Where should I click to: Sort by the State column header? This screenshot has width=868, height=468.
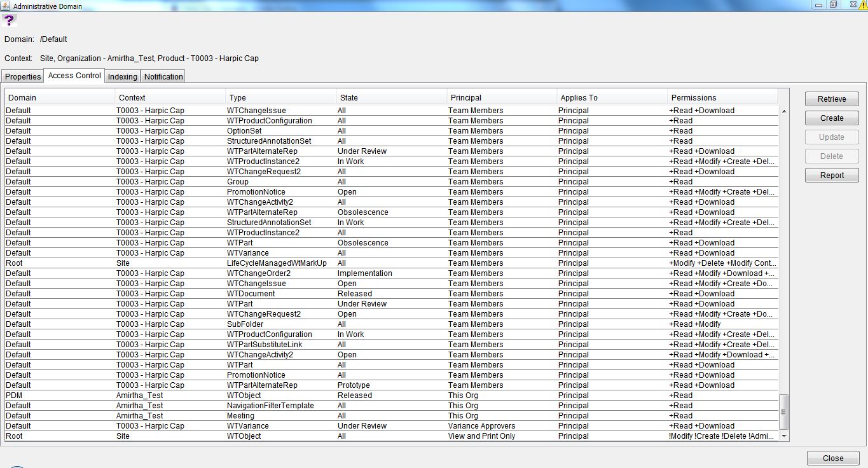[x=392, y=98]
